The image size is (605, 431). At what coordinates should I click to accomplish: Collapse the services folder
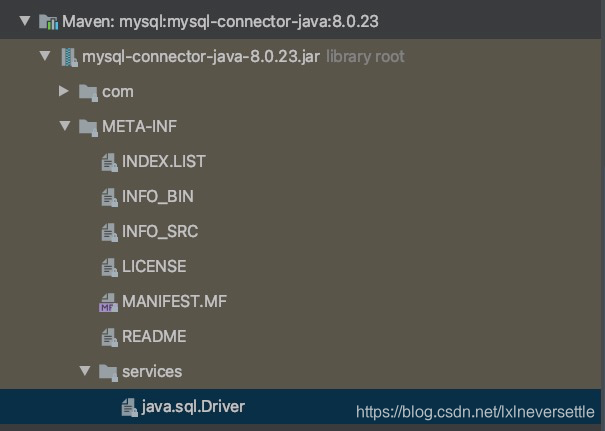[85, 371]
